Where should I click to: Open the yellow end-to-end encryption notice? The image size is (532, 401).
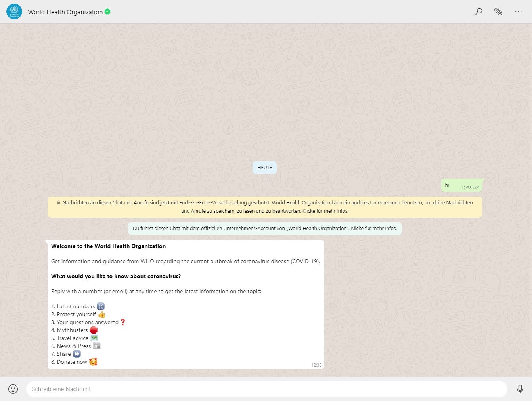[x=265, y=207]
